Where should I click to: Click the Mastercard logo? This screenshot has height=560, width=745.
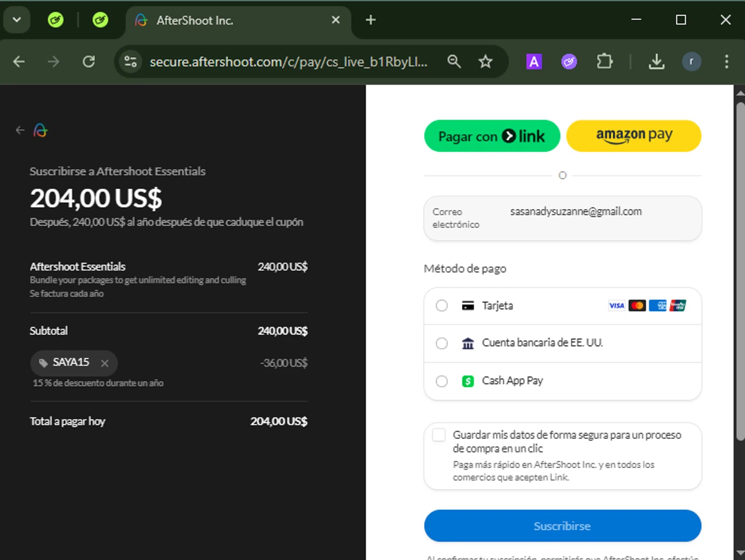click(637, 305)
